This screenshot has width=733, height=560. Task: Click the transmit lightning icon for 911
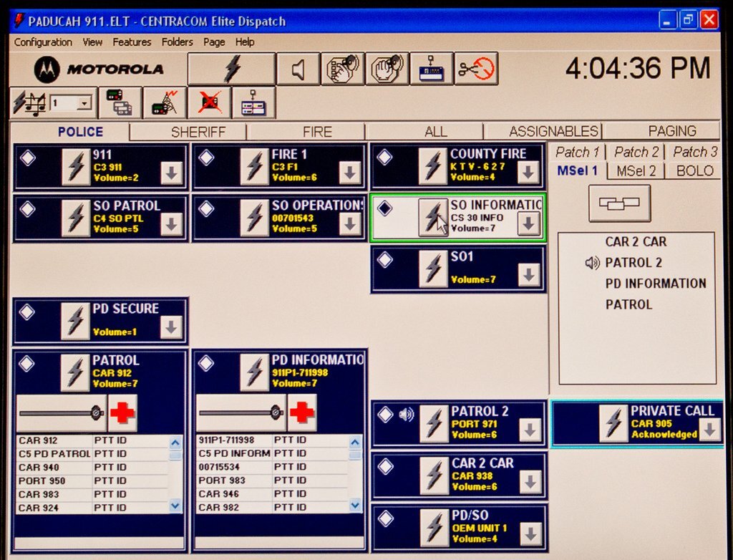76,167
